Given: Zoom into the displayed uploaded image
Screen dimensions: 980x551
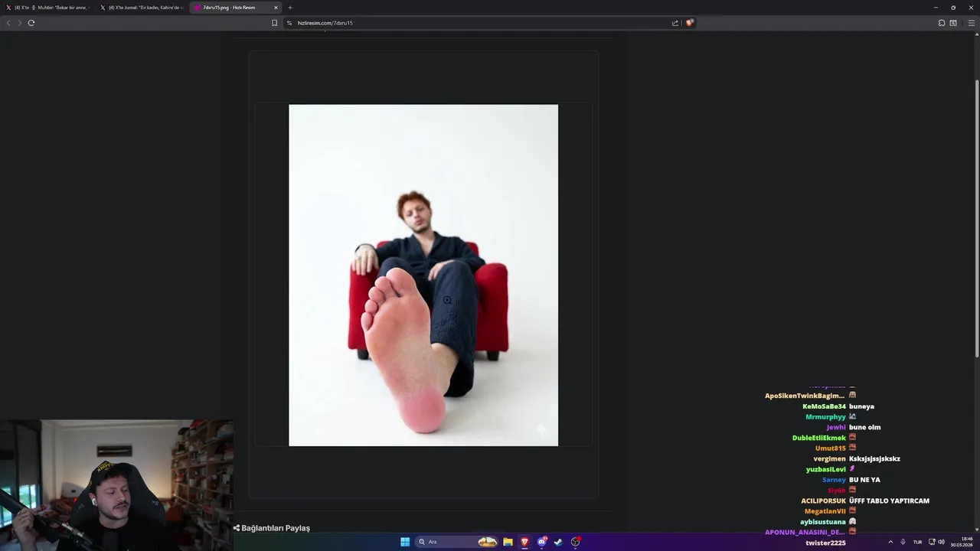Looking at the screenshot, I should [423, 275].
